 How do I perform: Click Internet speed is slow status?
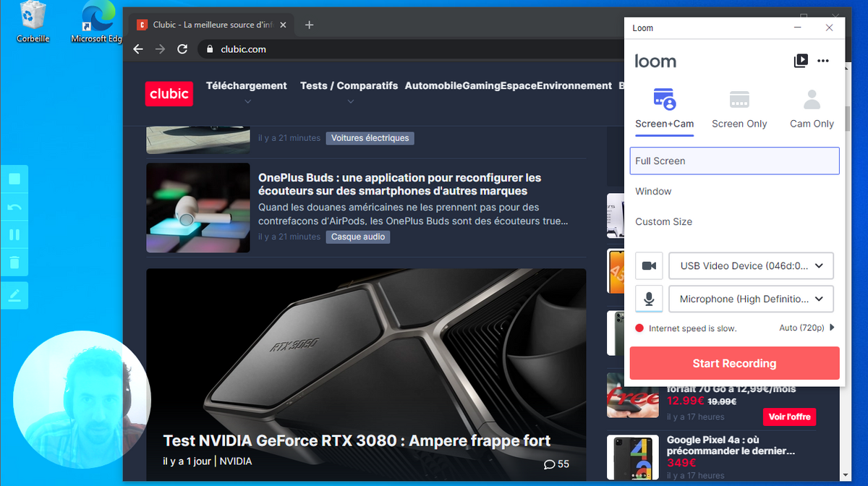(x=692, y=328)
